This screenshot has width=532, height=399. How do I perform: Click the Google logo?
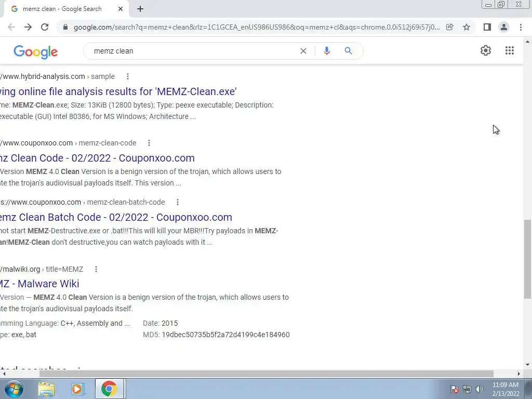36,51
